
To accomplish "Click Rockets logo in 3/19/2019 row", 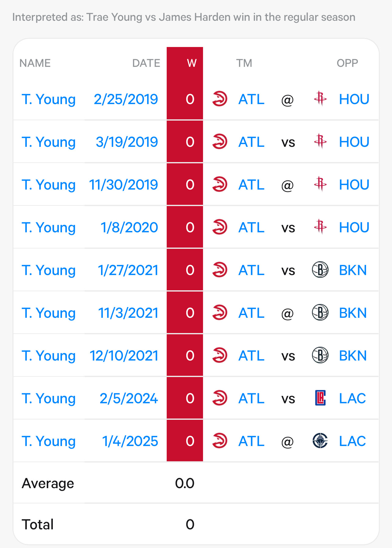I will [320, 142].
